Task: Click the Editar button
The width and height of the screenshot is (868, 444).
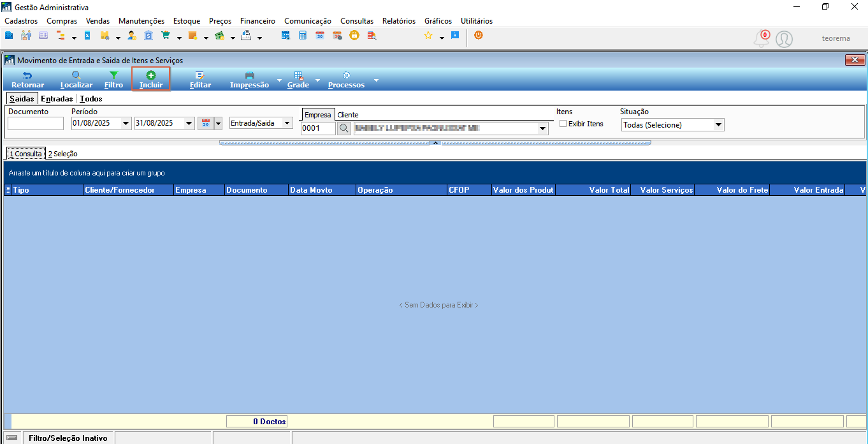Action: click(200, 80)
